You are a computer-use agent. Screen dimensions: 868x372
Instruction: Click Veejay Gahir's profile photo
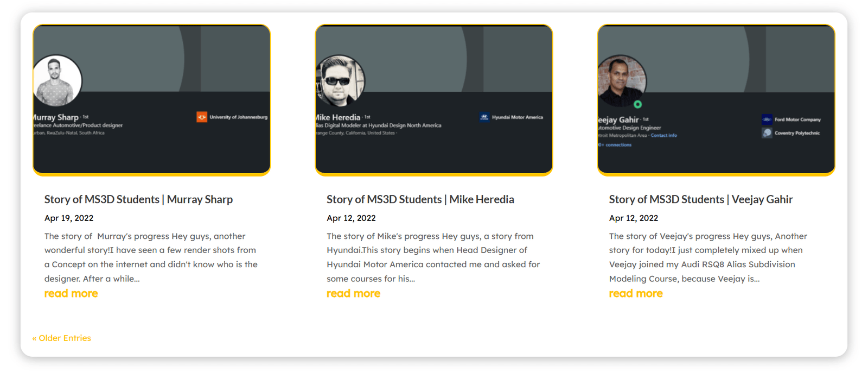click(622, 79)
